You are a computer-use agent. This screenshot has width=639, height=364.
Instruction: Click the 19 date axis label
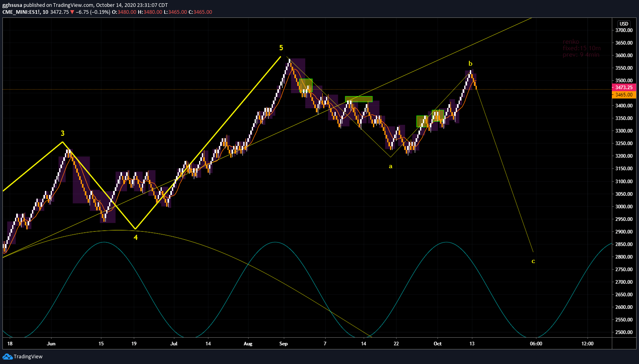tap(134, 344)
